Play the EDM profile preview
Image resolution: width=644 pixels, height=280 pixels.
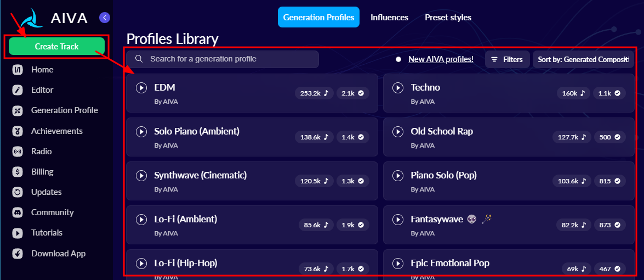click(141, 88)
